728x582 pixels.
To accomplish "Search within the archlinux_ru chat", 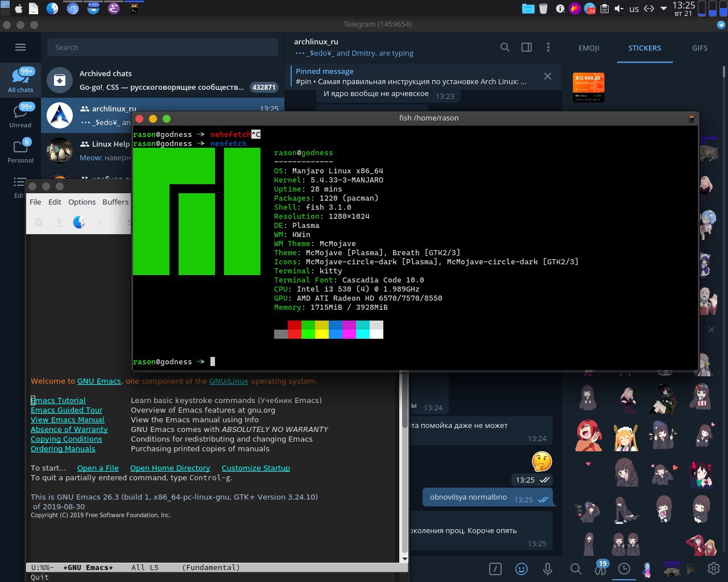I will 504,48.
